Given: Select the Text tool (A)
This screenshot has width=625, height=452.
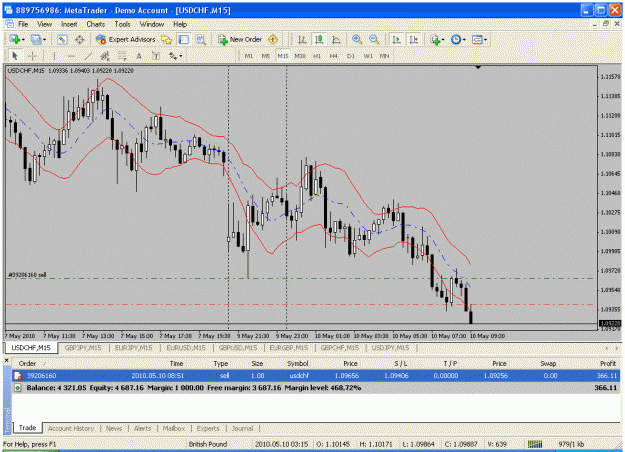Looking at the screenshot, I should click(x=139, y=56).
